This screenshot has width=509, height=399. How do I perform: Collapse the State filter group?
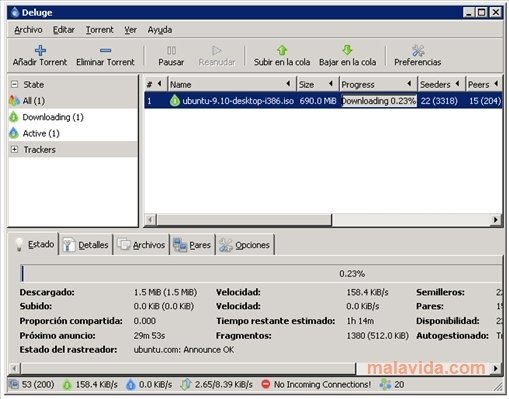(x=14, y=84)
